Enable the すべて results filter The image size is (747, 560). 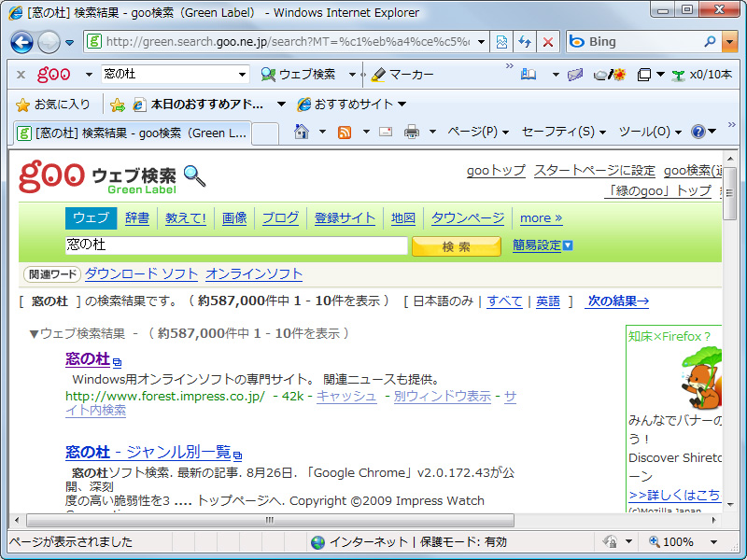point(504,301)
